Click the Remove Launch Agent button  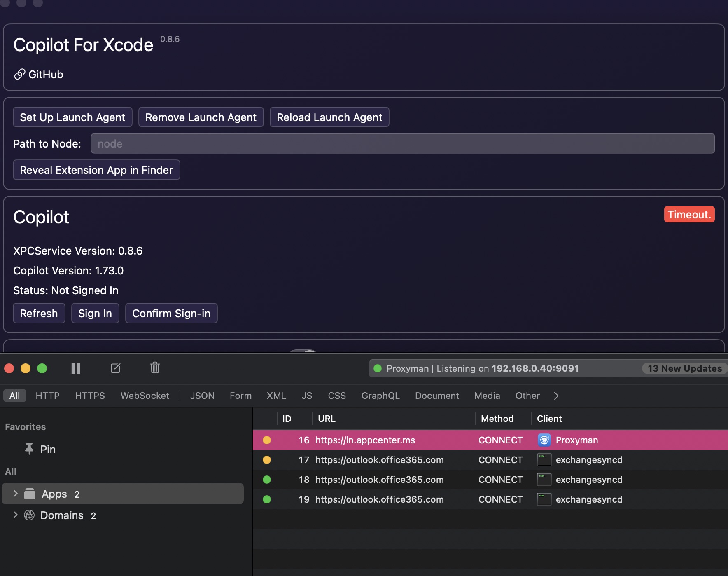pyautogui.click(x=201, y=117)
